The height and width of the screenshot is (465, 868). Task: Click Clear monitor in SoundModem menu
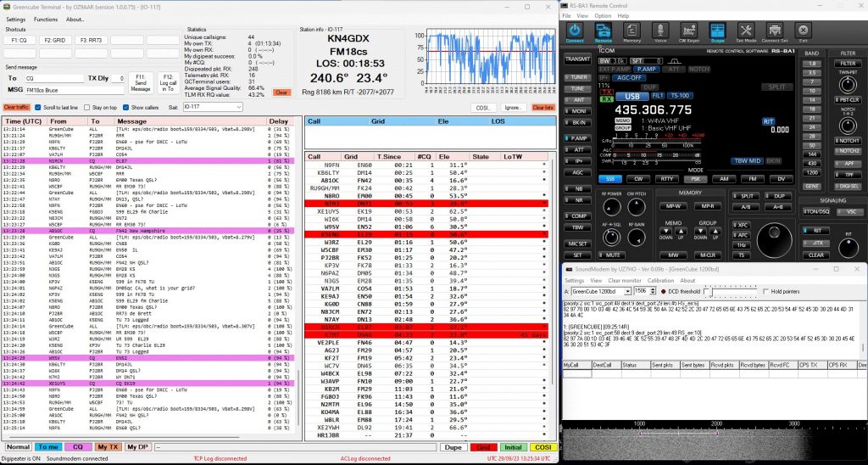(625, 280)
